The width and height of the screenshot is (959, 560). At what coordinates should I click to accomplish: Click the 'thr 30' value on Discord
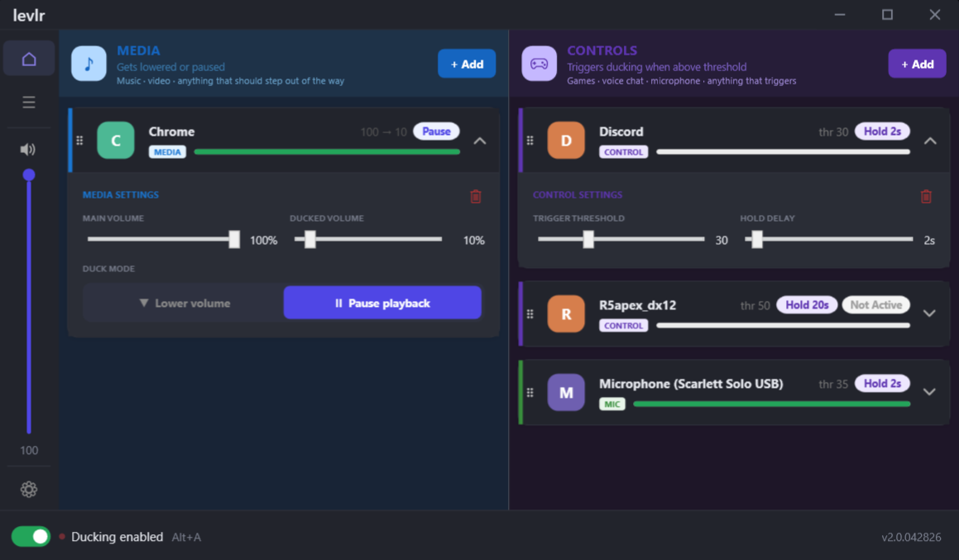point(833,132)
